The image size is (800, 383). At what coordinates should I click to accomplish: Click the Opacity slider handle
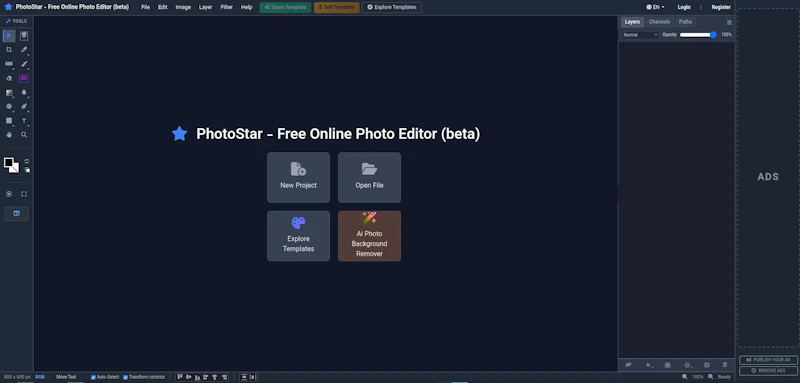click(713, 35)
